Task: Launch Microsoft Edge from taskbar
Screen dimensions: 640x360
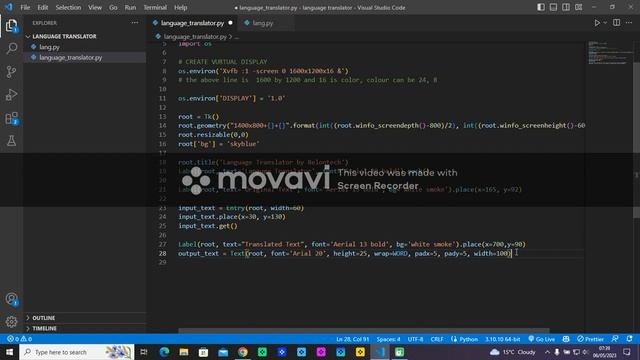Action: (164, 352)
